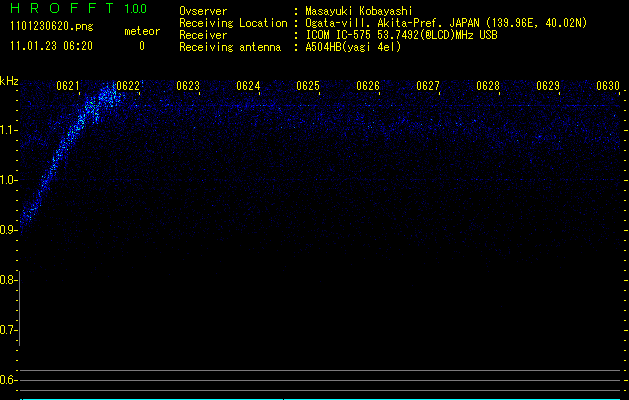This screenshot has width=629, height=400.
Task: Click the 0625 time marker
Action: (x=308, y=86)
